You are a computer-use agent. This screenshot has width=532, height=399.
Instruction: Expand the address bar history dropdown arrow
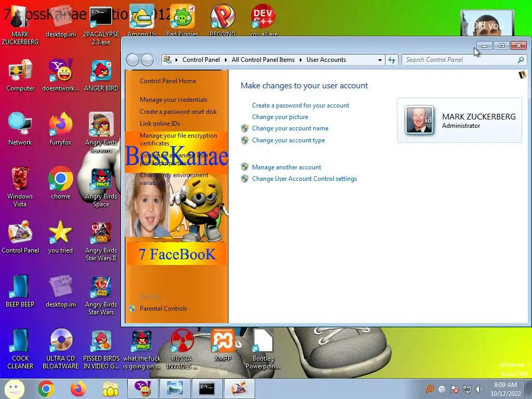pyautogui.click(x=380, y=60)
